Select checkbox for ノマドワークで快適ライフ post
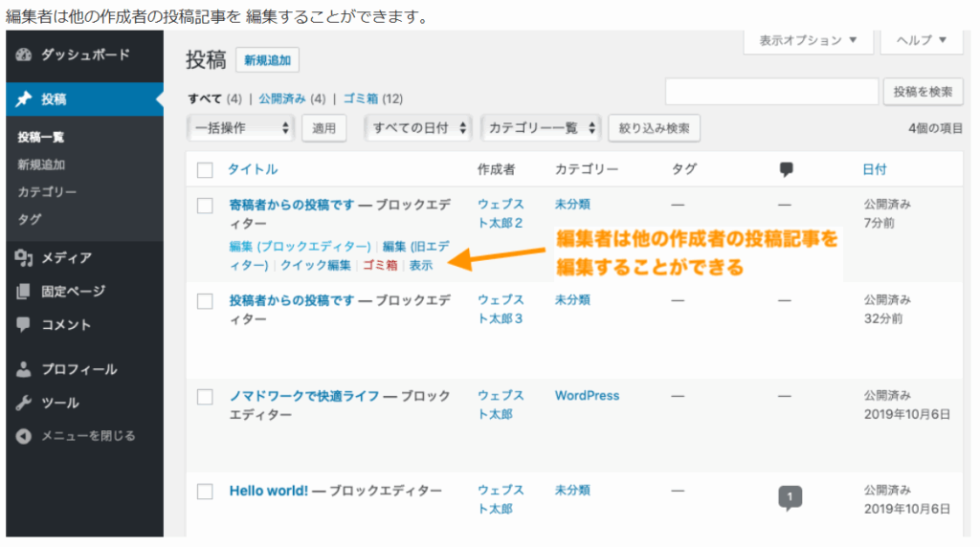This screenshot has width=980, height=547. 204,396
